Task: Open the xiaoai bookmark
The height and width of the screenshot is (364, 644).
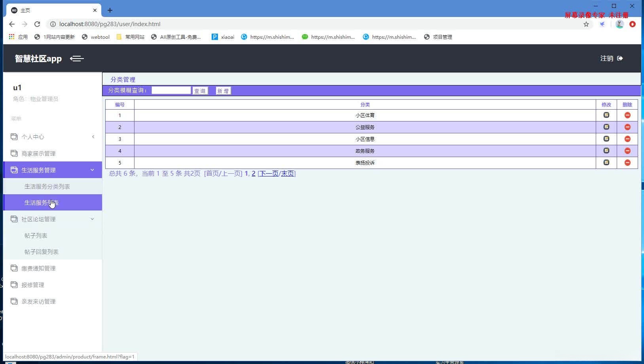Action: coord(223,37)
